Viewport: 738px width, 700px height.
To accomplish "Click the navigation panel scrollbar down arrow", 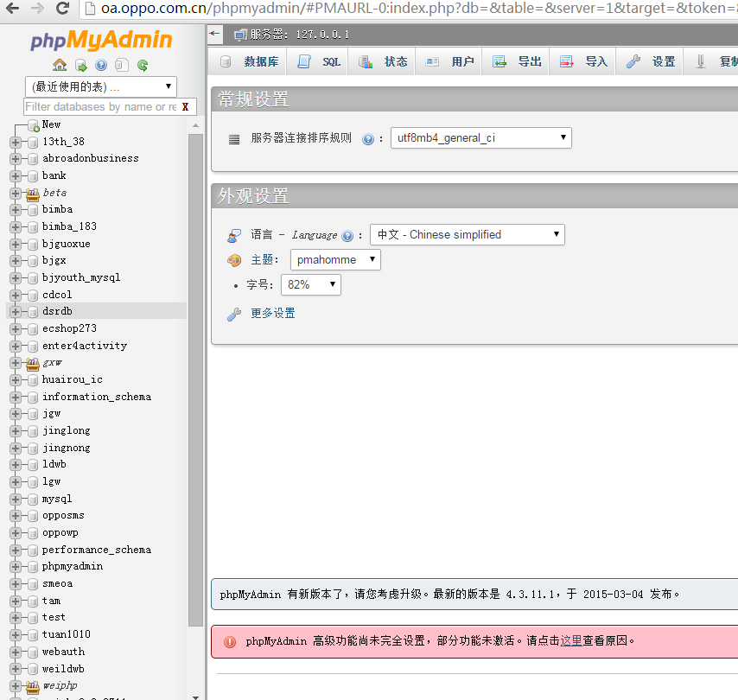I will coord(196,697).
